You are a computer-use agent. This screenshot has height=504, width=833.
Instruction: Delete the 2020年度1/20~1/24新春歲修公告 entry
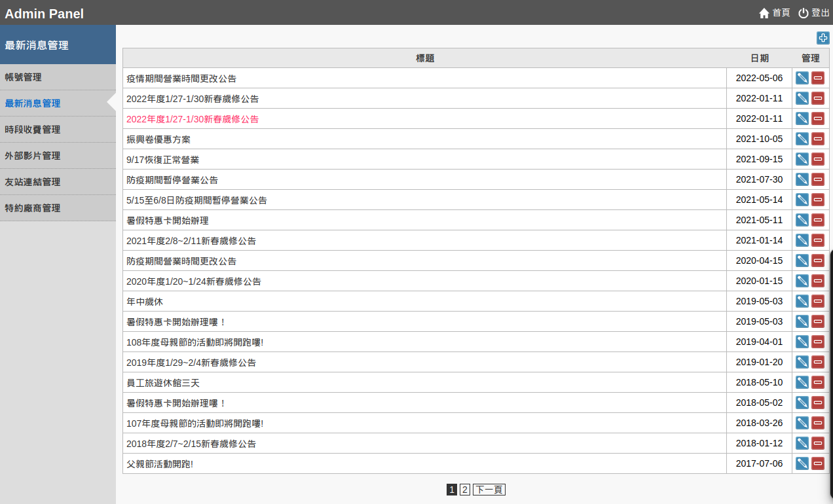pyautogui.click(x=818, y=281)
